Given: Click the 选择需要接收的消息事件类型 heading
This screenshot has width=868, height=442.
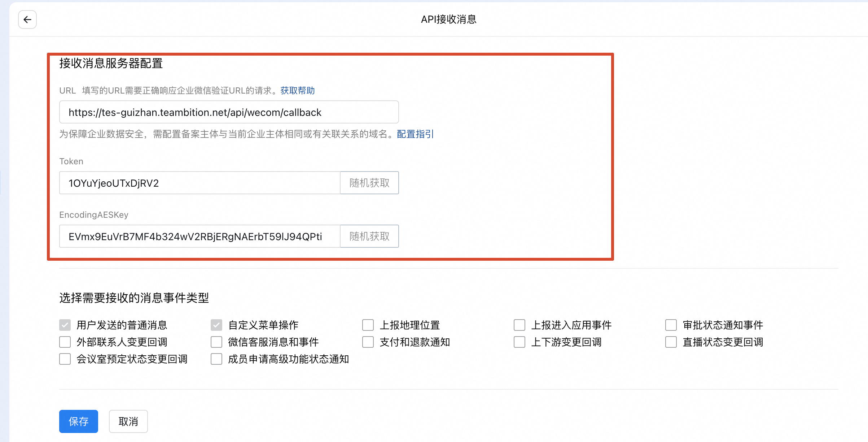Looking at the screenshot, I should [134, 298].
